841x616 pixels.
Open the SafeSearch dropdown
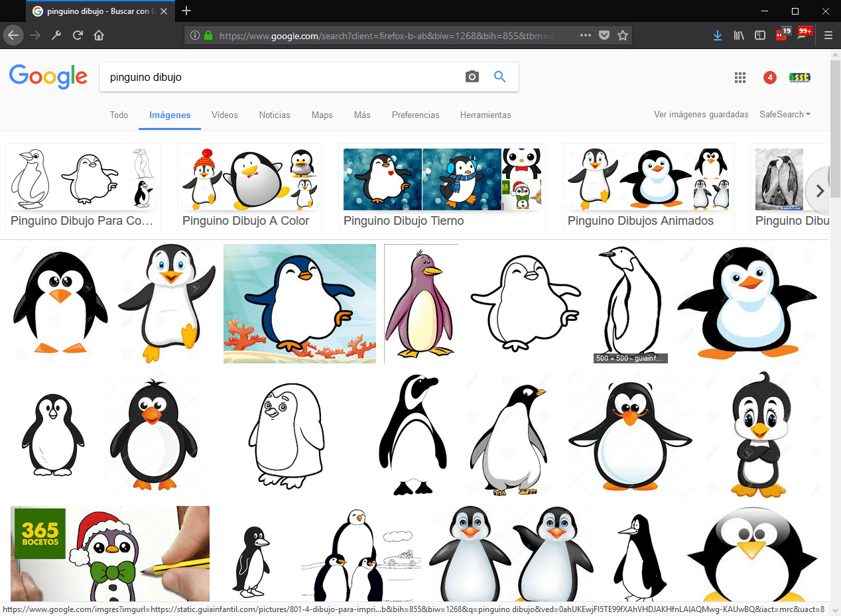point(785,114)
